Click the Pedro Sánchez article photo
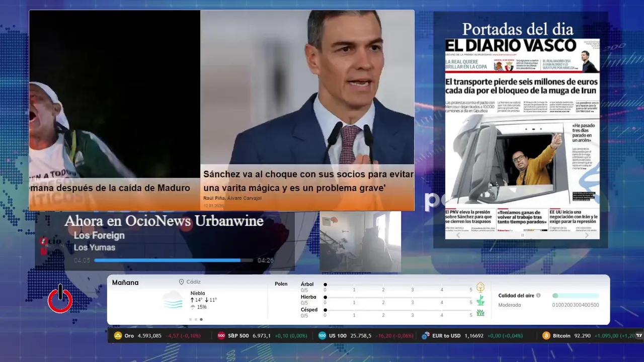The height and width of the screenshot is (362, 644). pos(307,87)
